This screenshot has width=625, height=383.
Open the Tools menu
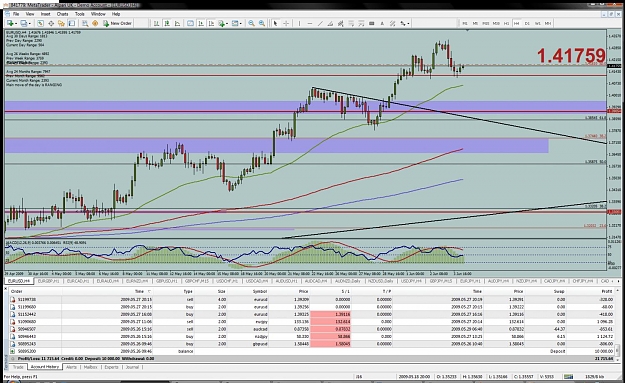pos(80,14)
